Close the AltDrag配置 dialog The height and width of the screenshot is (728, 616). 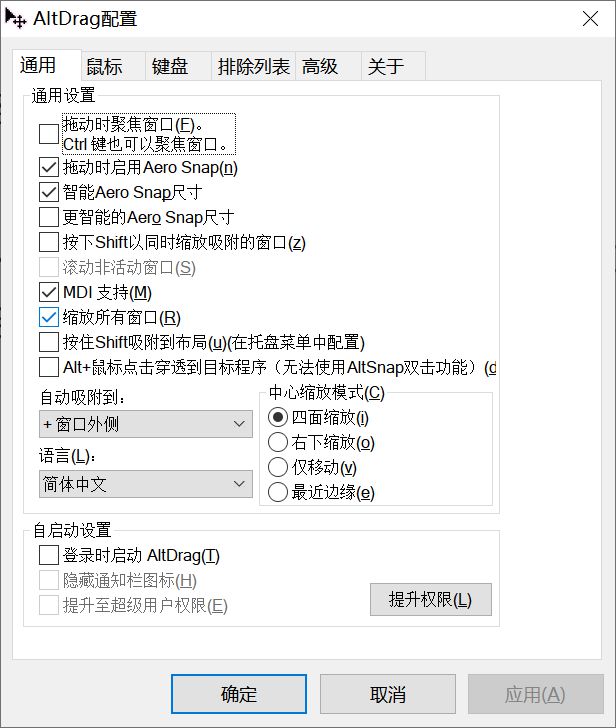pos(590,19)
